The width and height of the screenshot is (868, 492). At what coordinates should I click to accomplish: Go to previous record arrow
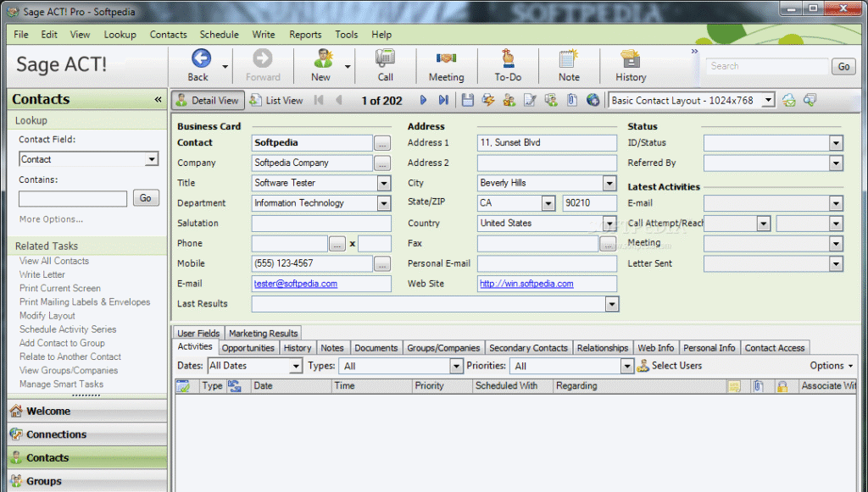(x=338, y=100)
